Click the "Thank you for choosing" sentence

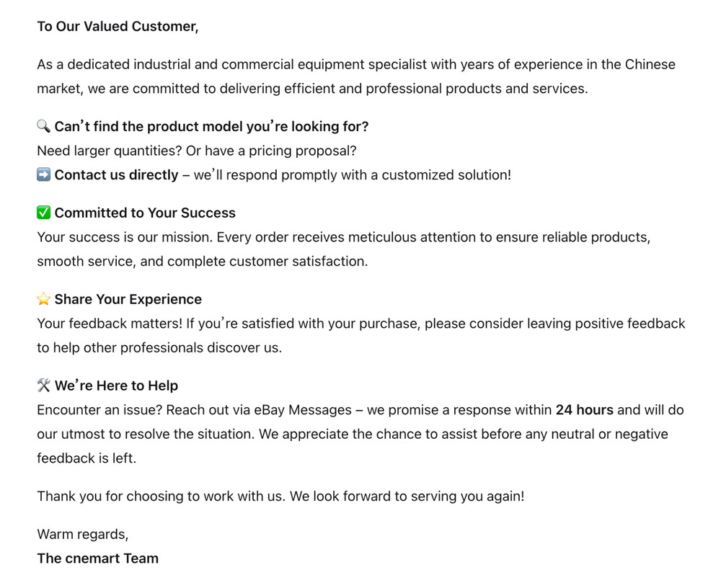(x=280, y=496)
